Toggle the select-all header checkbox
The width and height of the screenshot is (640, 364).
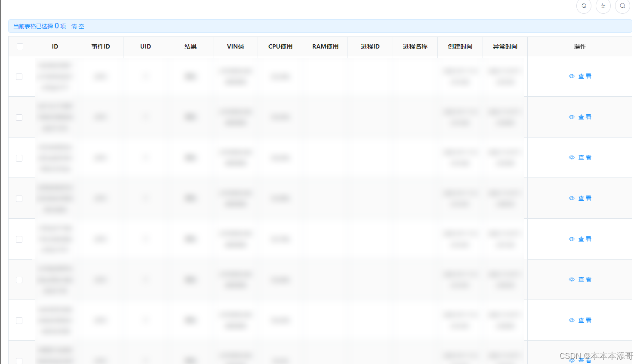point(20,47)
